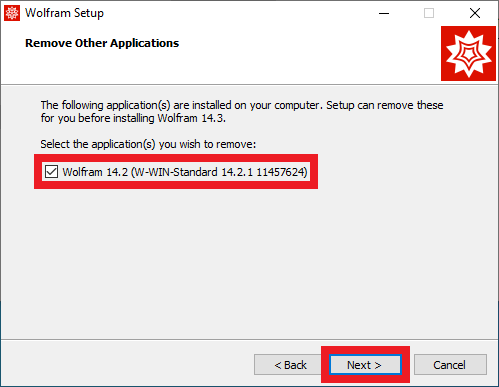Click the greyed-out maximize button
This screenshot has height=387, width=499.
click(x=429, y=13)
